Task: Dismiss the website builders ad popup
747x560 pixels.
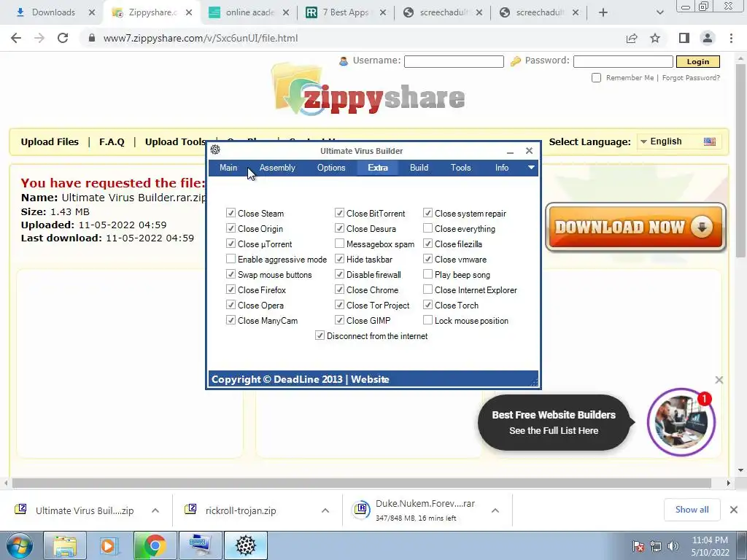Action: tap(719, 379)
